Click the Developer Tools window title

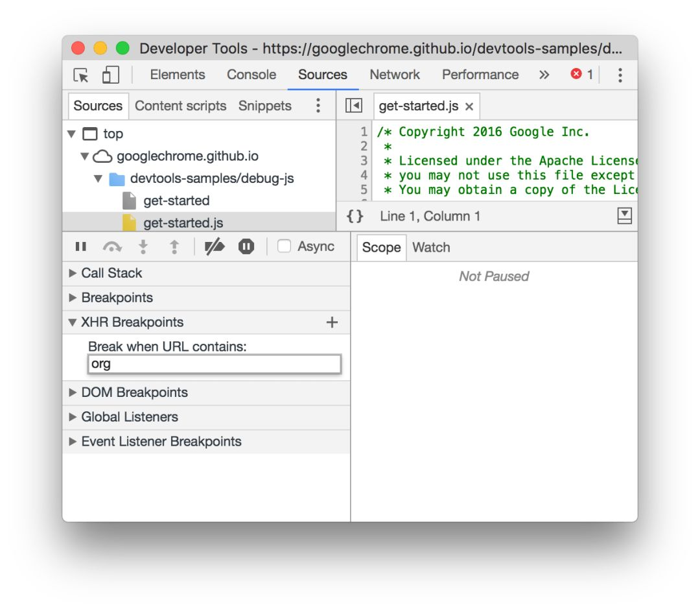(x=380, y=48)
